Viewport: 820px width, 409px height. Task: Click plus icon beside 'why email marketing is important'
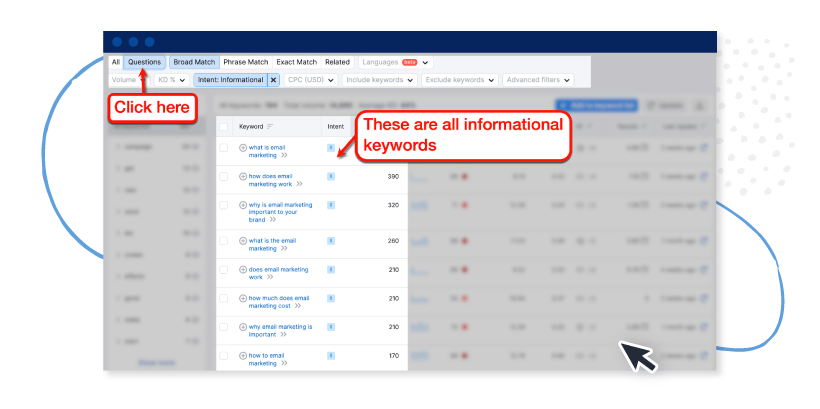pyautogui.click(x=243, y=326)
